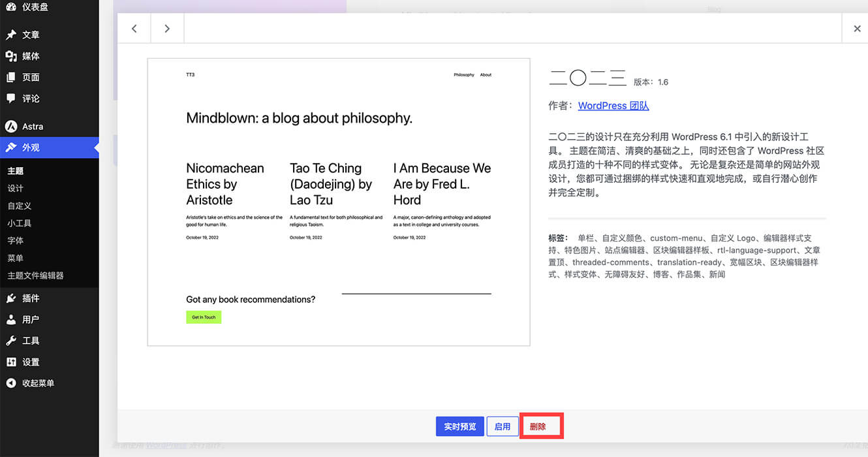Screen dimensions: 868x457
Task: Click the 标签： label text
Action: tap(558, 238)
